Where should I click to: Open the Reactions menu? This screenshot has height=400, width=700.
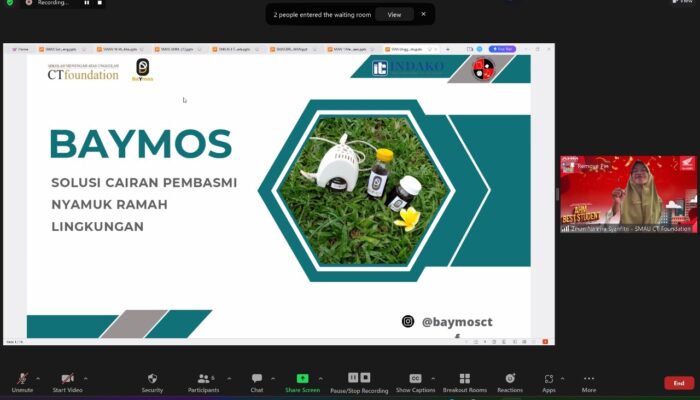tap(510, 382)
